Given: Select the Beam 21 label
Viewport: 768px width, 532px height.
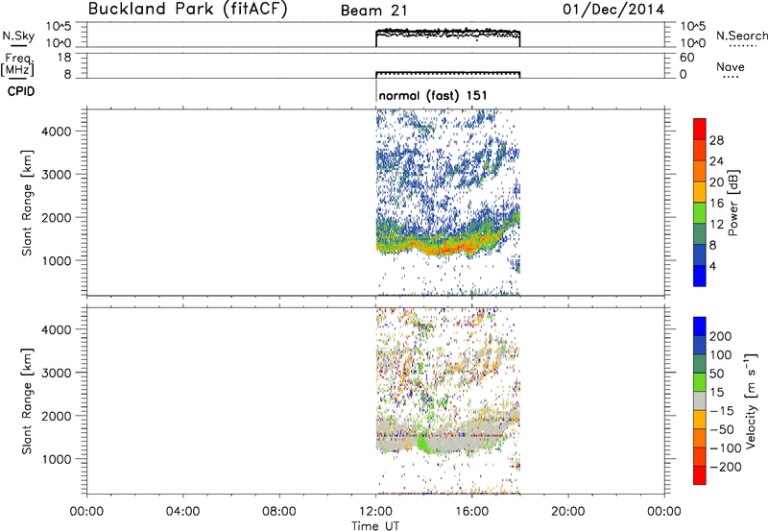Looking at the screenshot, I should 374,11.
